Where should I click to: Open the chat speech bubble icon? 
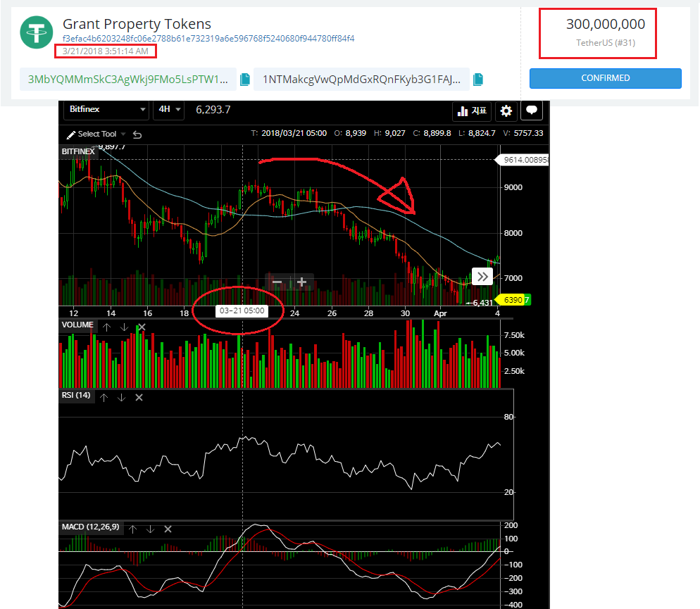point(531,111)
